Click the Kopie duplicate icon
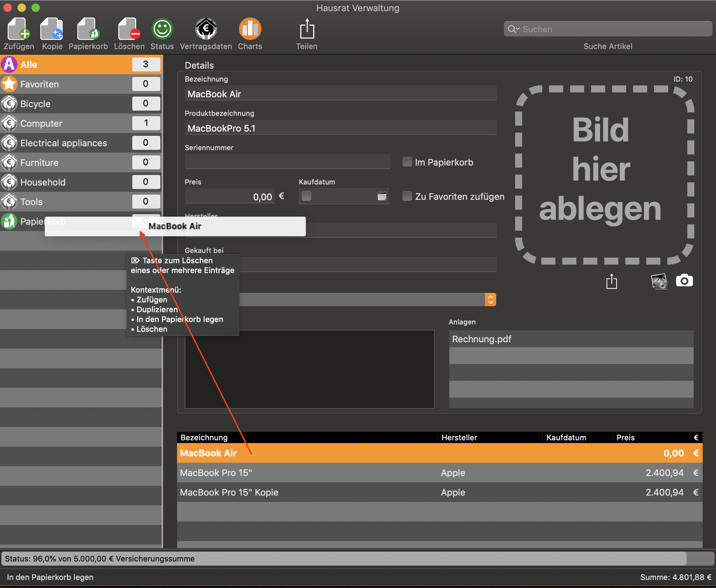Viewport: 716px width, 588px height. click(52, 29)
